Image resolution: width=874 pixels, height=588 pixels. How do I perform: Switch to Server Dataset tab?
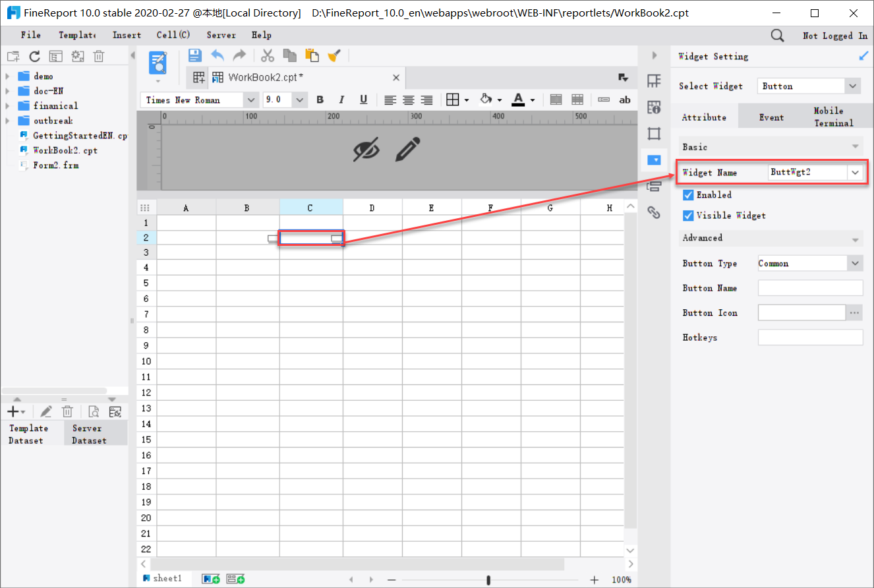click(x=96, y=434)
